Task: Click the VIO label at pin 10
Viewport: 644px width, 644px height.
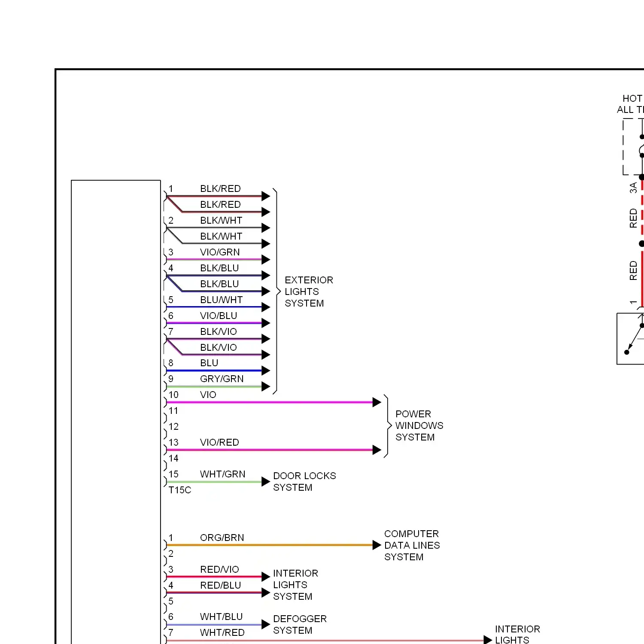Action: pyautogui.click(x=208, y=395)
